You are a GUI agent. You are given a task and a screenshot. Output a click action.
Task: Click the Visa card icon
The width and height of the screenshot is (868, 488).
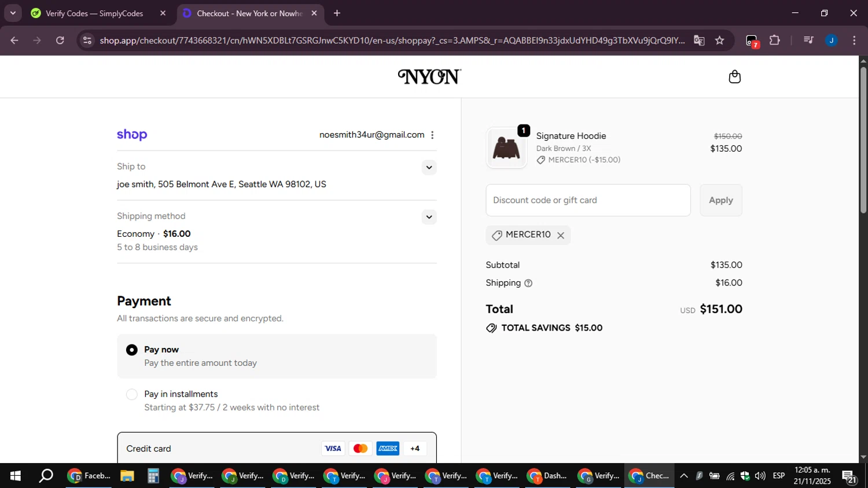(x=333, y=449)
